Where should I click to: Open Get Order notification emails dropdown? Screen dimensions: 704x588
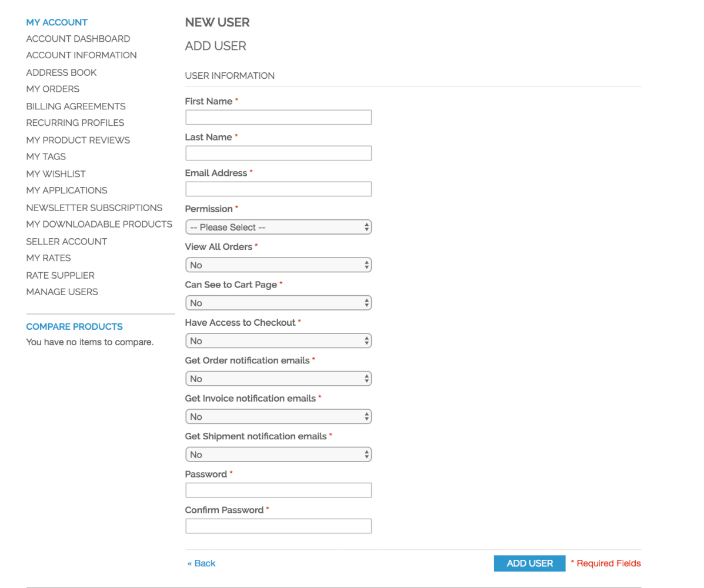pyautogui.click(x=278, y=379)
